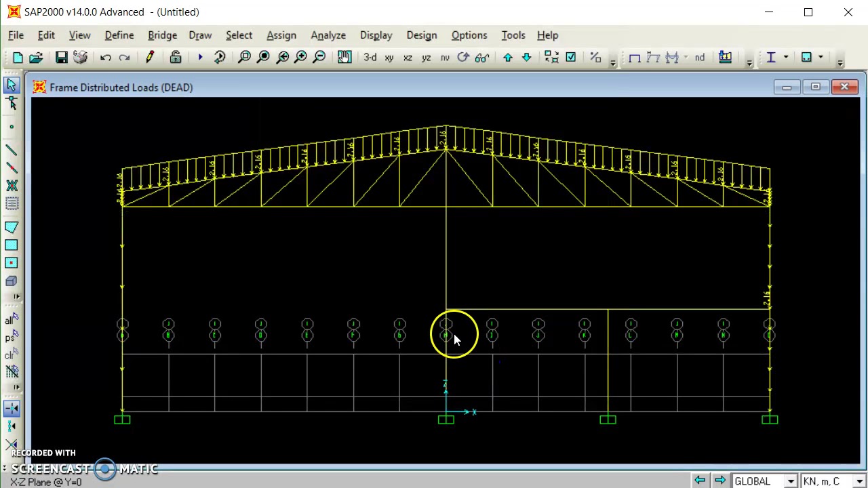
Task: Select draw solid cube tool
Action: coord(12,281)
